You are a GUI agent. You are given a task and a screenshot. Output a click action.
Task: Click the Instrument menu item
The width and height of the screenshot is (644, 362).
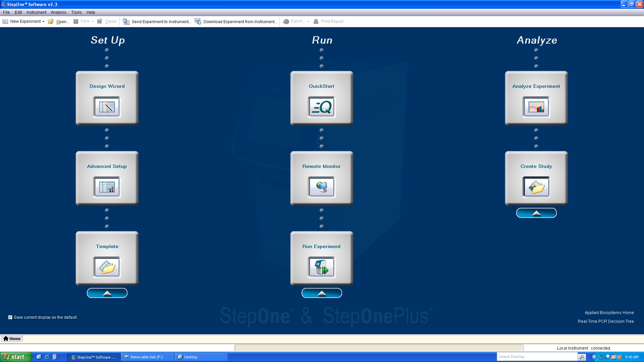pyautogui.click(x=36, y=12)
